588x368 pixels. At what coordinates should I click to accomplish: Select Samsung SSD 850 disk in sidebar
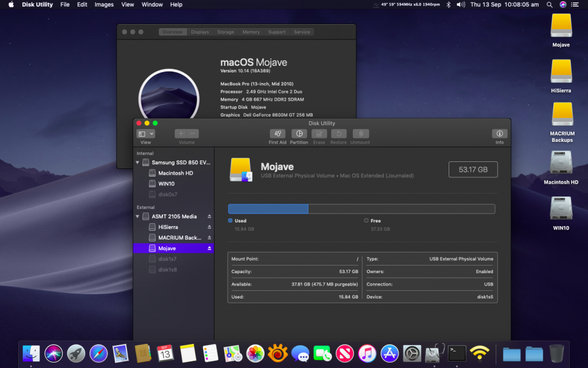pyautogui.click(x=173, y=163)
